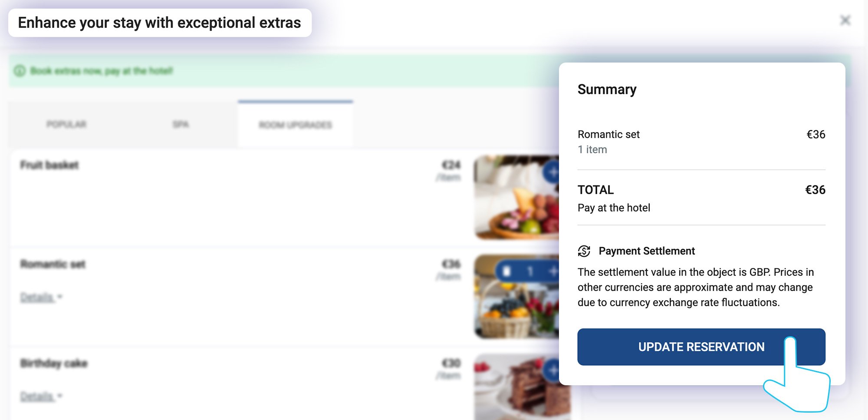The image size is (868, 420).
Task: Click the Birthday cake item title
Action: (x=54, y=363)
